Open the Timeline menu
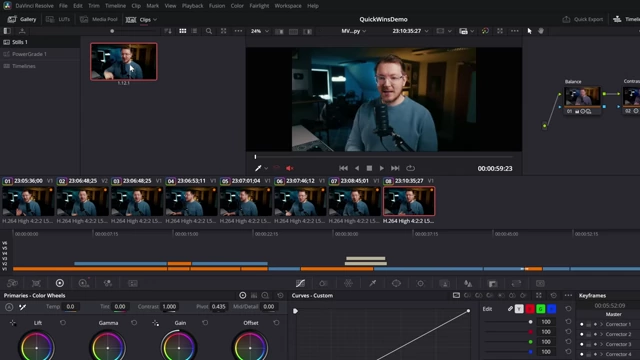The height and width of the screenshot is (360, 640). tap(115, 6)
